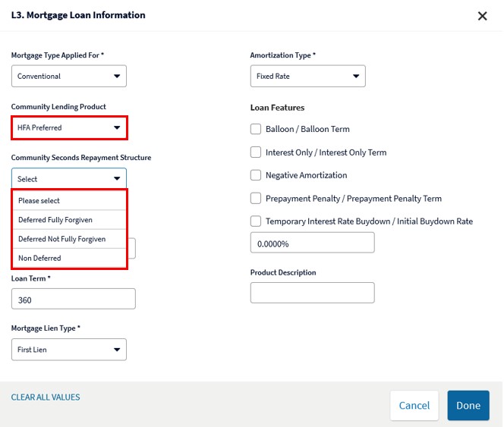Click the Loan Term field showing 360
The image size is (504, 427).
pos(74,299)
